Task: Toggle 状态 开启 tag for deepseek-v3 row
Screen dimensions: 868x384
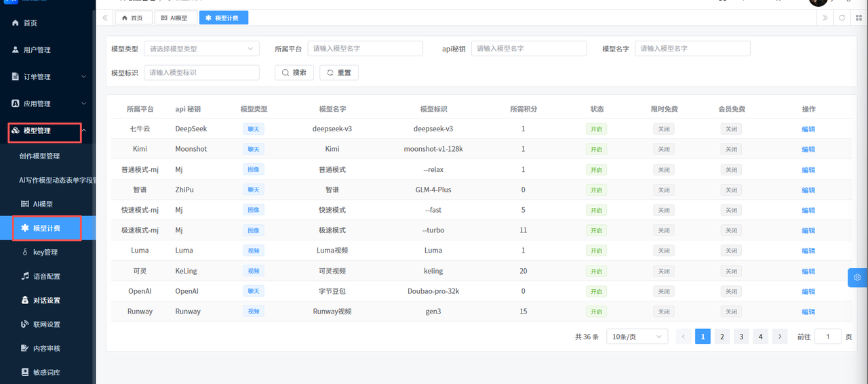Action: (596, 129)
